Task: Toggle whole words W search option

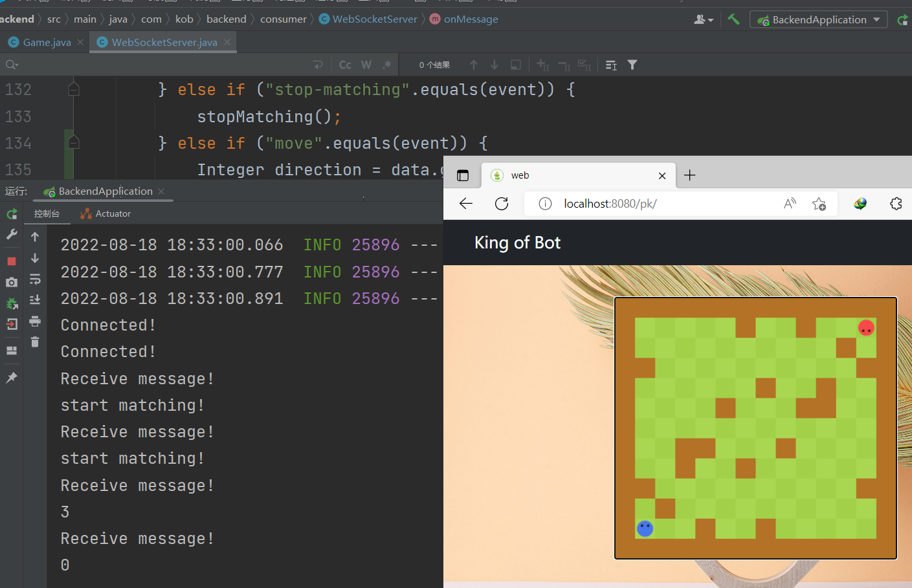Action: pyautogui.click(x=366, y=65)
